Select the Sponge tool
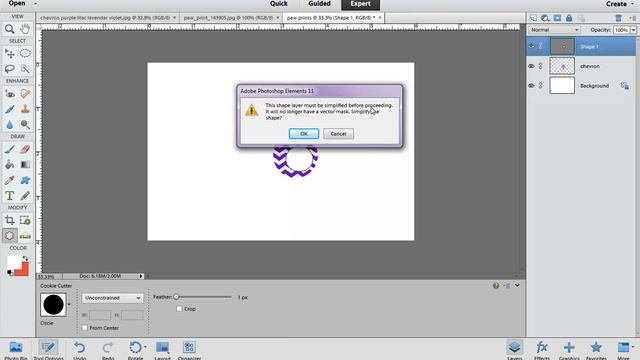The width and height of the screenshot is (640, 360). 25,124
